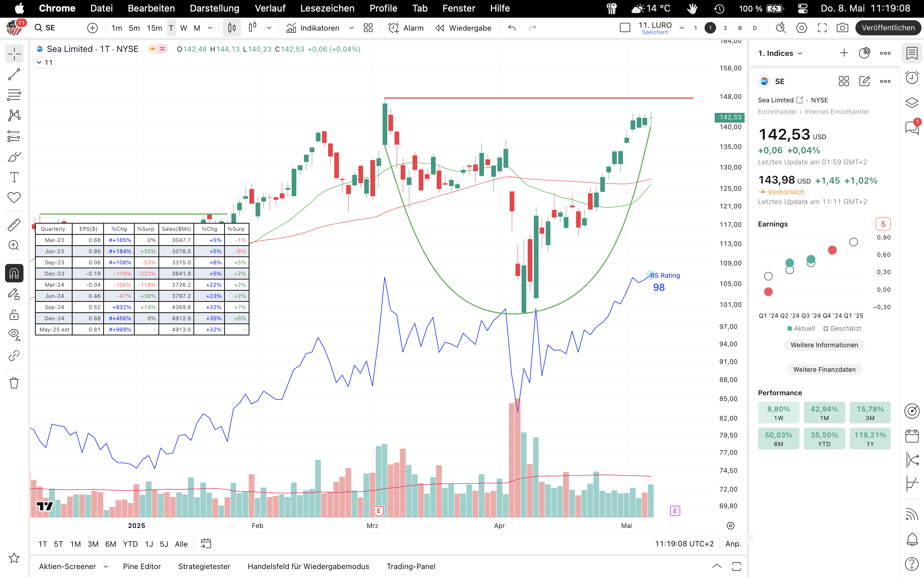
Task: Enter fullscreen chart mode
Action: tap(822, 28)
